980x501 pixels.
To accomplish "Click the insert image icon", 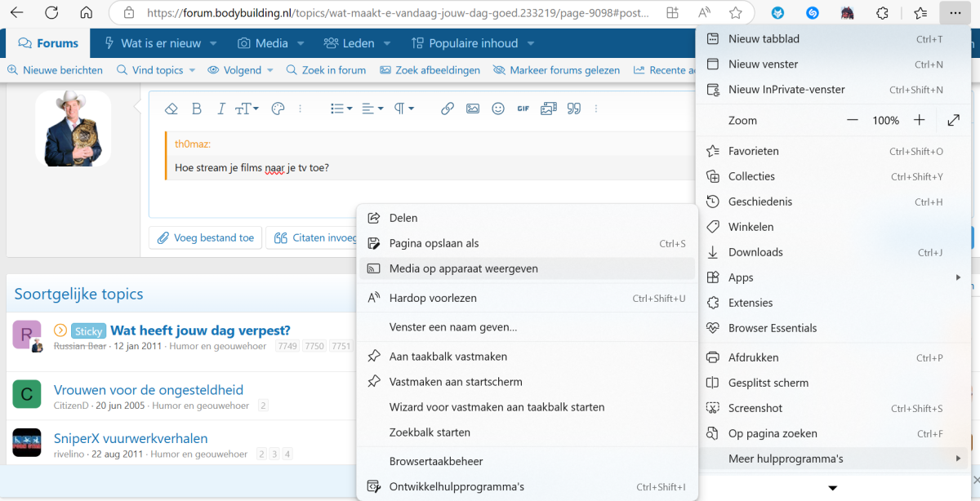I will (472, 109).
